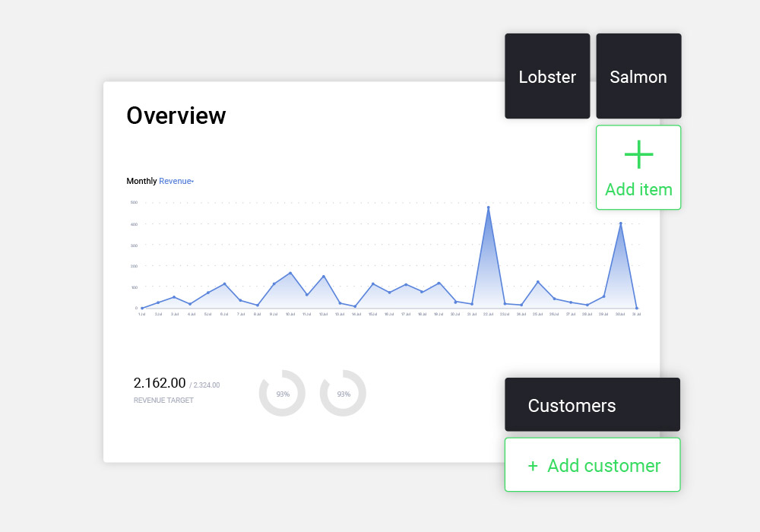Click the 500 y-axis label
Screen dimensions: 760x532
pyautogui.click(x=134, y=202)
